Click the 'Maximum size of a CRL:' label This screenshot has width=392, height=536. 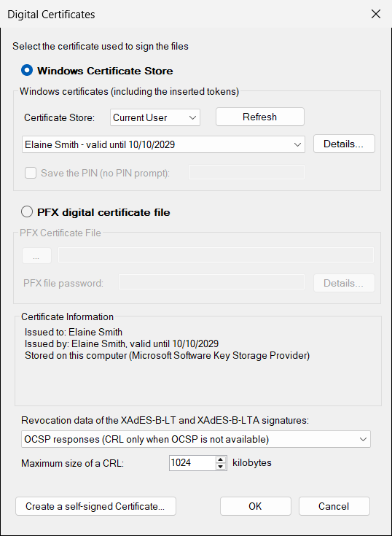click(72, 464)
